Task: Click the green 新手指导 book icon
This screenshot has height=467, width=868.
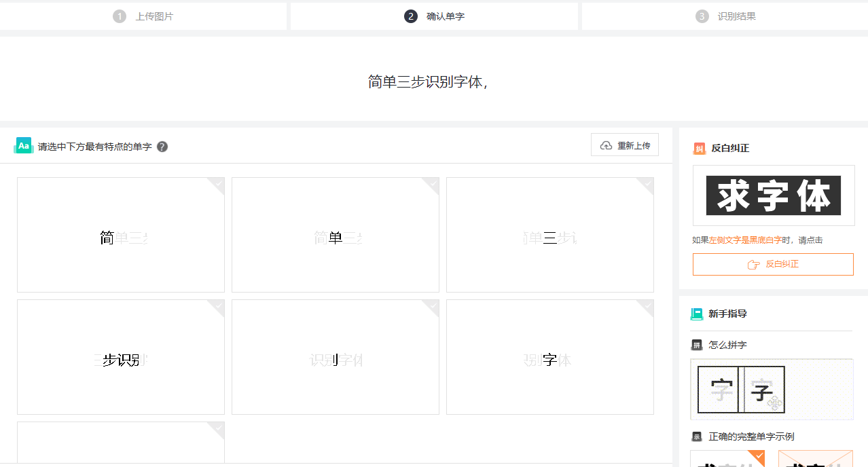Action: (x=696, y=314)
